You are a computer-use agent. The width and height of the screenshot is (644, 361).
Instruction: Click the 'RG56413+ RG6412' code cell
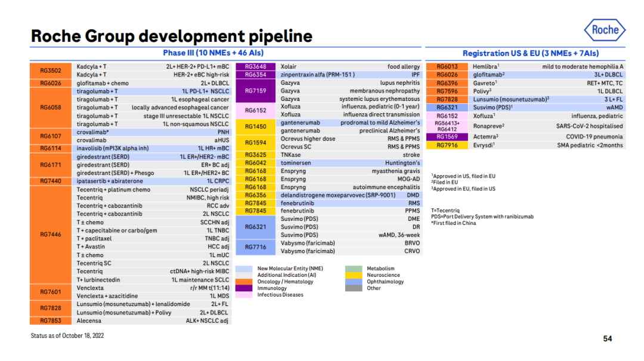(447, 126)
